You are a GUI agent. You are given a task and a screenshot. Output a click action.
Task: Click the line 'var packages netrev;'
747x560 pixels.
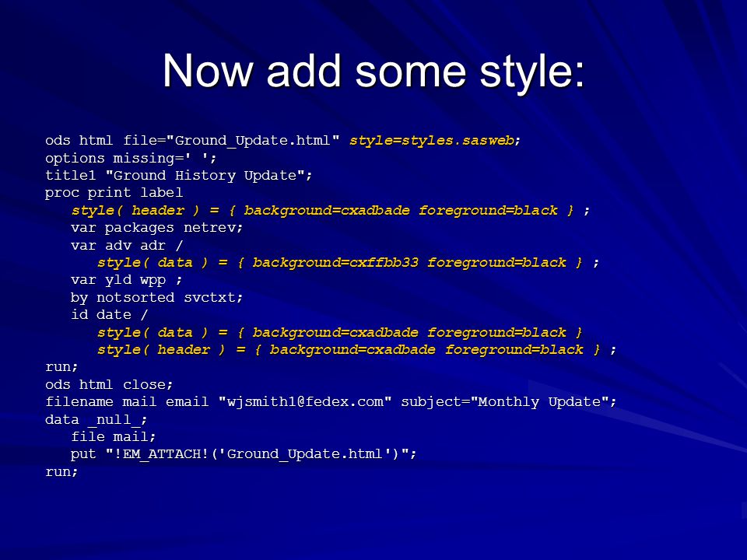pyautogui.click(x=156, y=228)
